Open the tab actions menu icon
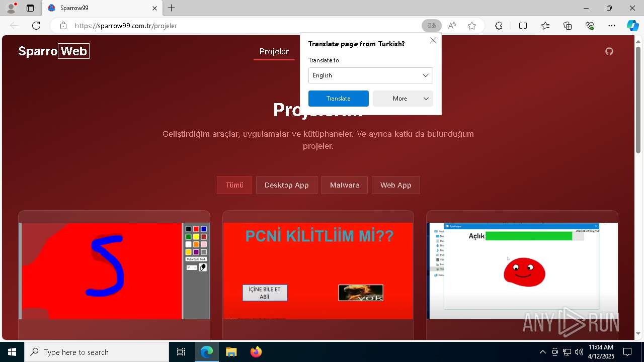The height and width of the screenshot is (362, 644). tap(30, 8)
